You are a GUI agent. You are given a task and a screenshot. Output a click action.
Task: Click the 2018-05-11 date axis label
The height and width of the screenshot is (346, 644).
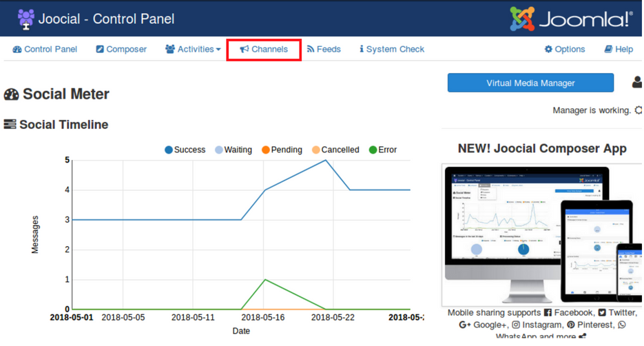pyautogui.click(x=193, y=318)
